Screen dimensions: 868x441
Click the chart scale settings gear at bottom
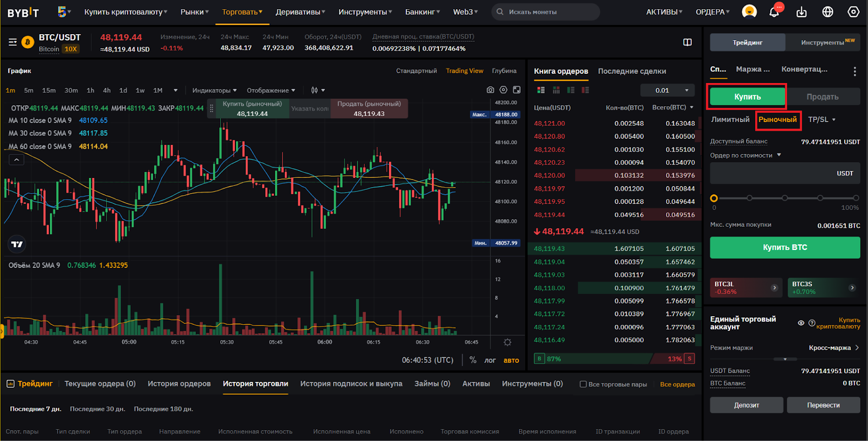click(507, 342)
